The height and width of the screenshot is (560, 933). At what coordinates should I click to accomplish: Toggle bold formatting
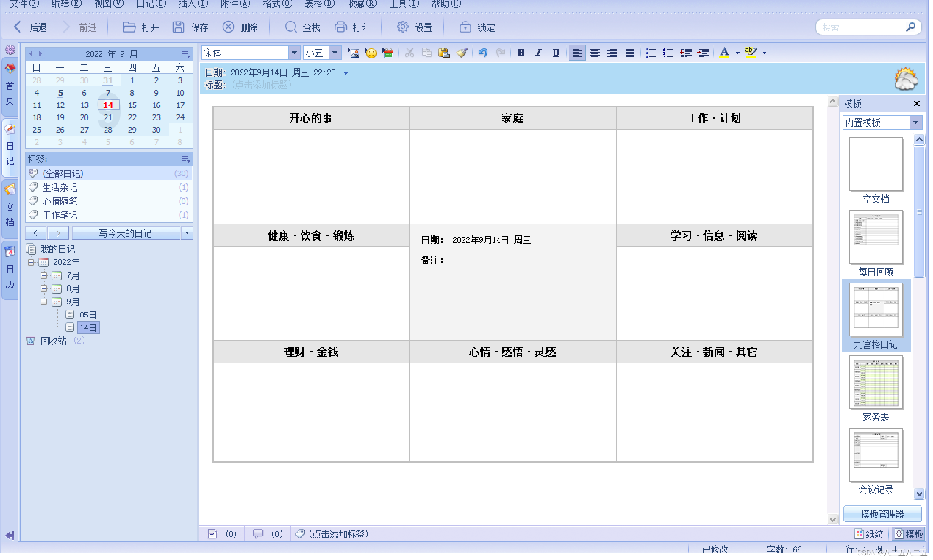click(x=521, y=53)
